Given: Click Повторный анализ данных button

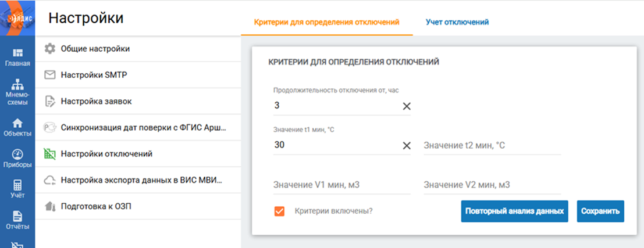Looking at the screenshot, I should tap(514, 211).
